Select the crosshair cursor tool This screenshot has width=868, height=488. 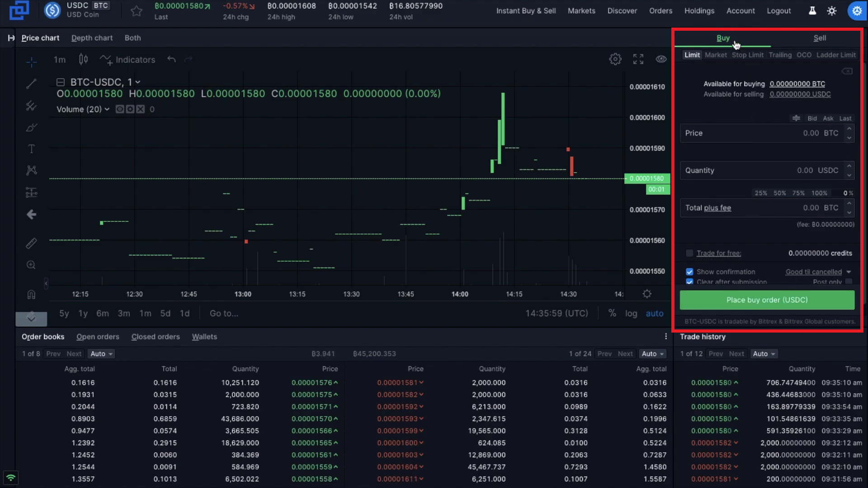[x=31, y=61]
